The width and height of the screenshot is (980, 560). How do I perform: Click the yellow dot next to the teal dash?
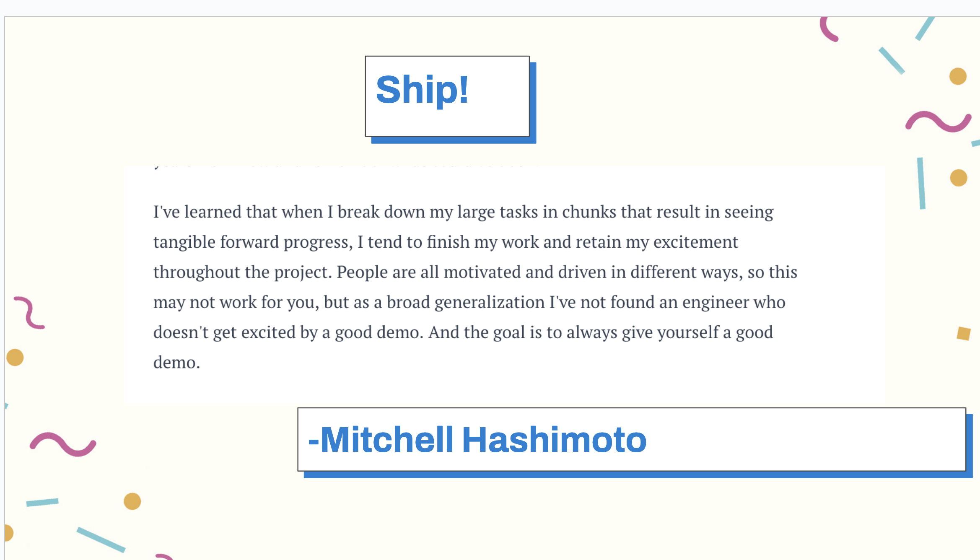click(132, 501)
